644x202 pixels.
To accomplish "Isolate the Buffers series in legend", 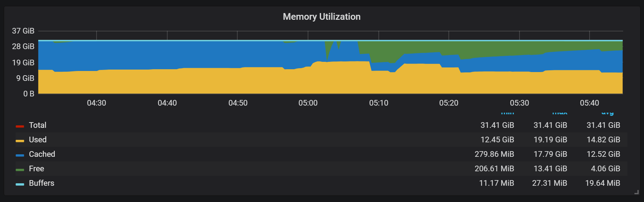I will point(41,183).
